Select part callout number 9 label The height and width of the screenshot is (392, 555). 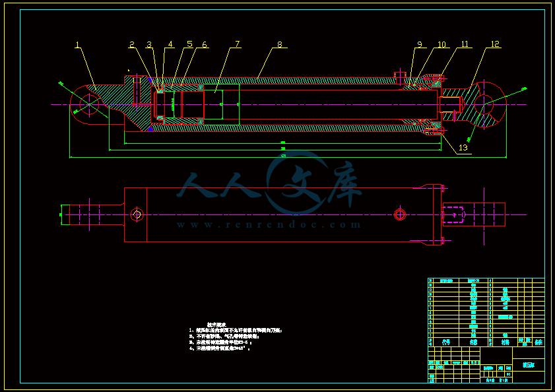tap(420, 45)
